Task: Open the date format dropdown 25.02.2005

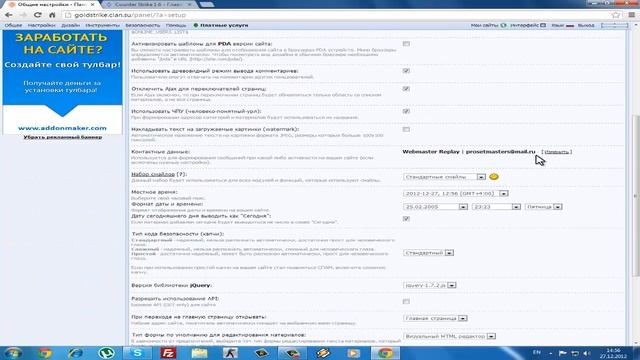Action: (x=436, y=207)
